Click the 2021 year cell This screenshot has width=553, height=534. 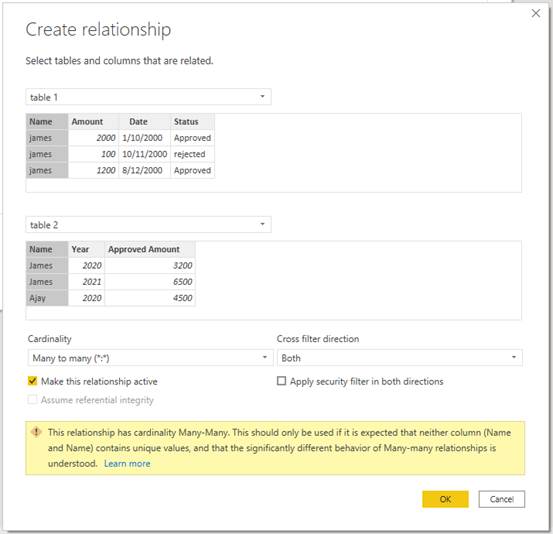tap(86, 282)
